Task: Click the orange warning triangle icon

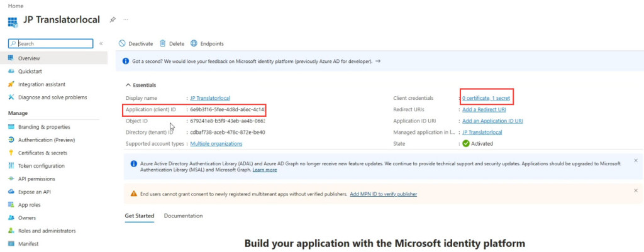Action: pyautogui.click(x=133, y=194)
